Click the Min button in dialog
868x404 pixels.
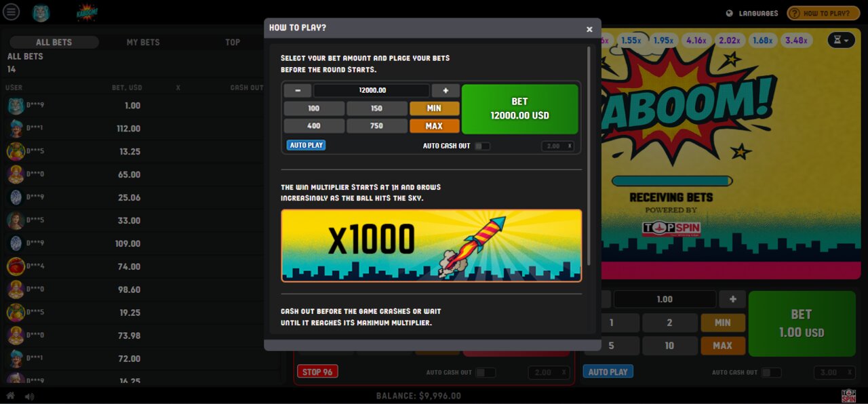(435, 108)
